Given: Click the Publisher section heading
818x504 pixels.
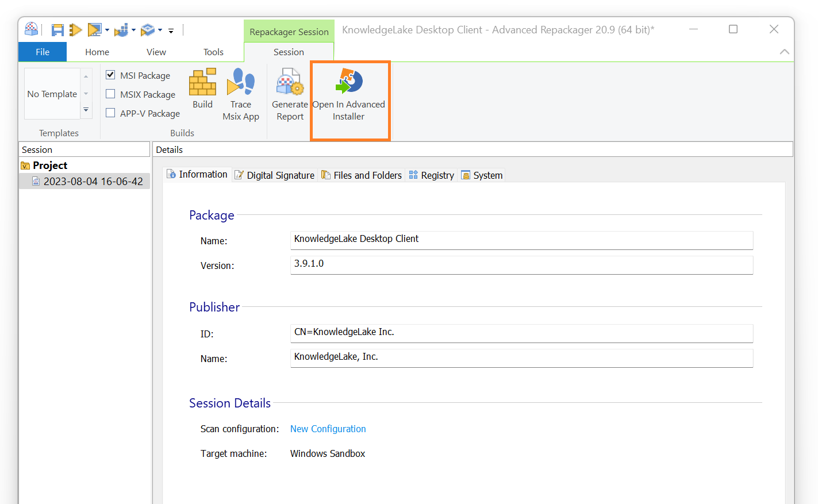Looking at the screenshot, I should pos(214,307).
